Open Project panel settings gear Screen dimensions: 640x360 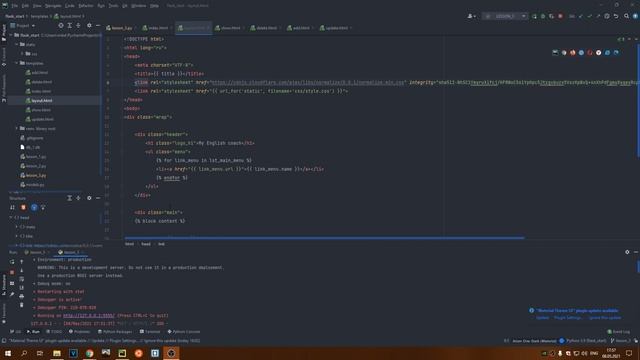[89, 25]
